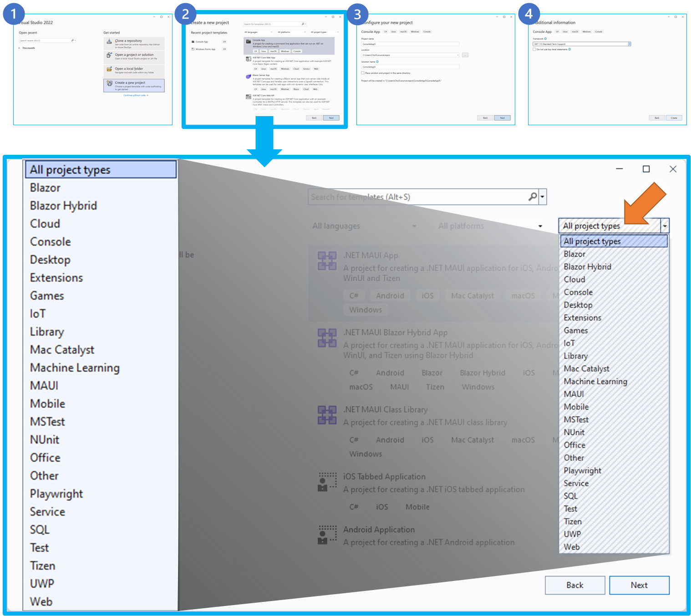The width and height of the screenshot is (691, 616).
Task: Click Next in Configure your new project window
Action: pyautogui.click(x=502, y=118)
